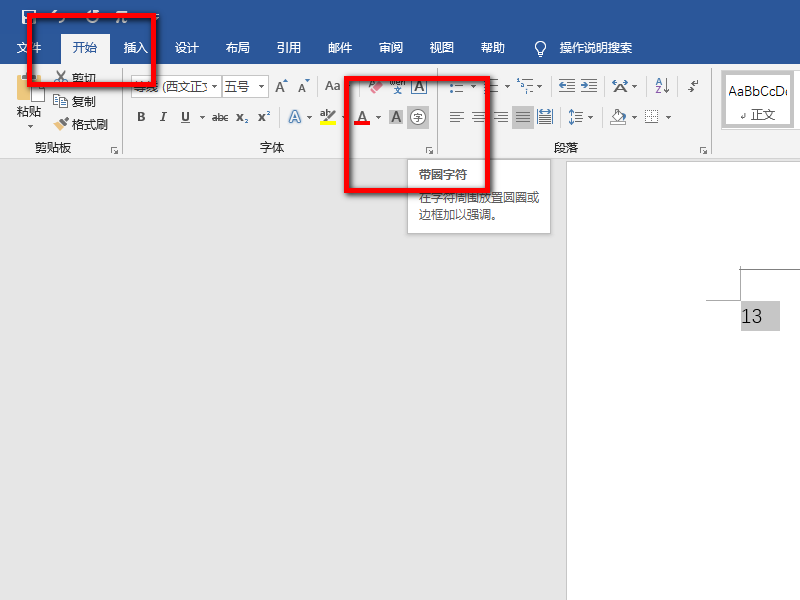
Task: Click the Sort A-Z icon
Action: [x=662, y=86]
